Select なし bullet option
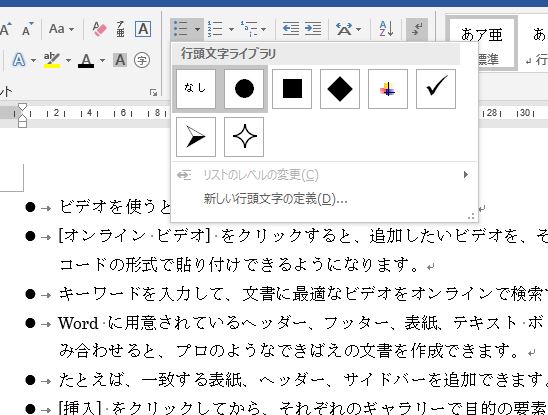 196,89
